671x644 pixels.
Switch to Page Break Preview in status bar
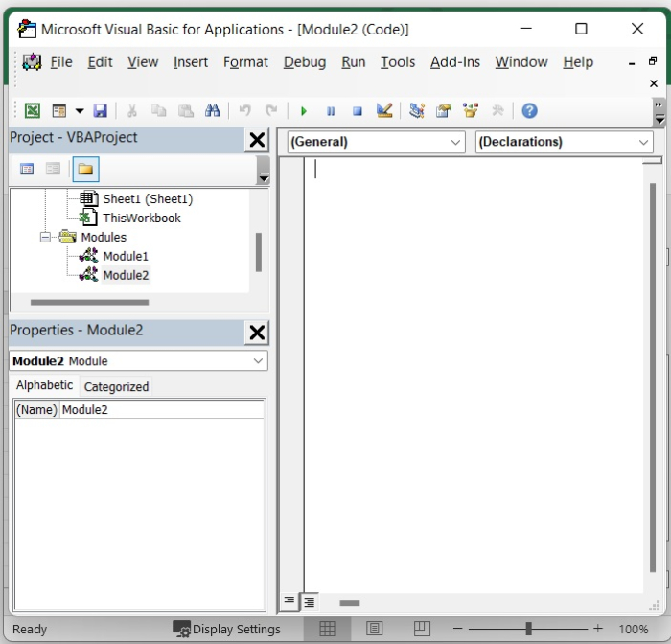click(x=422, y=629)
